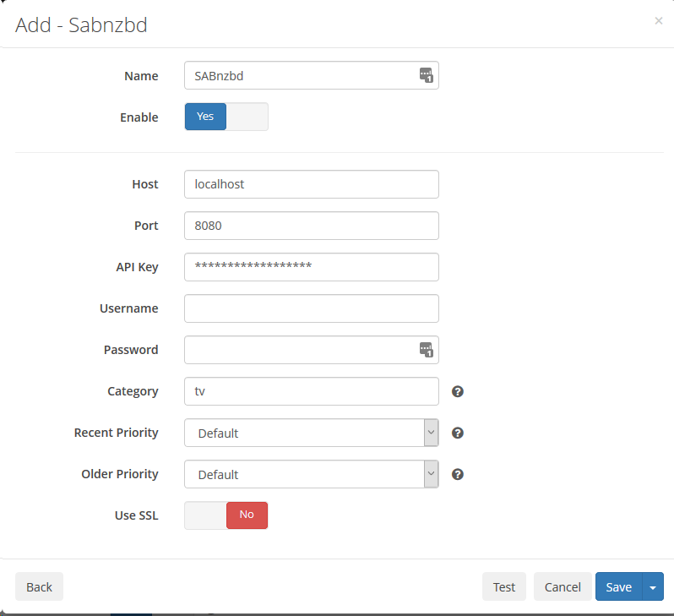Open the Recent Priority dropdown
Viewport: 674px width, 616px height.
(x=311, y=433)
